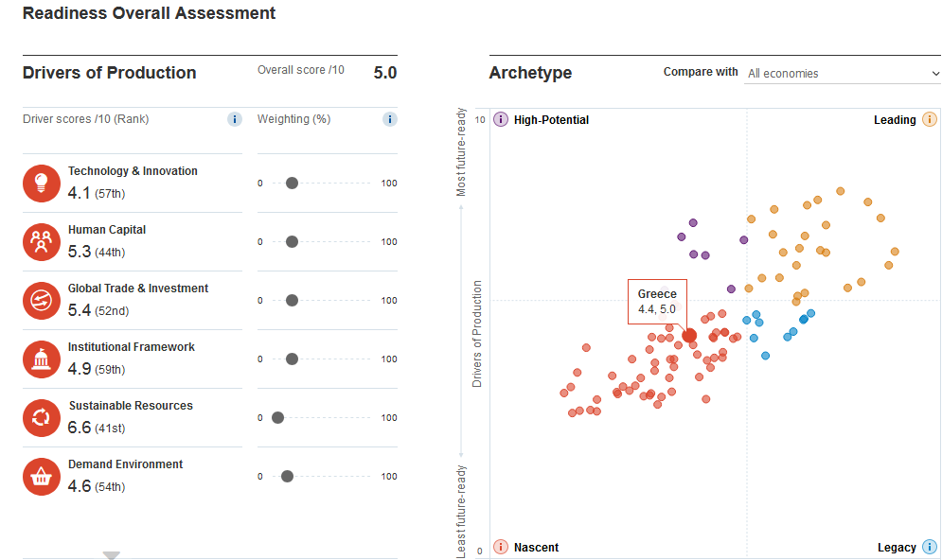
Task: Click the Demand Environment weighting slider handle
Action: [x=287, y=477]
